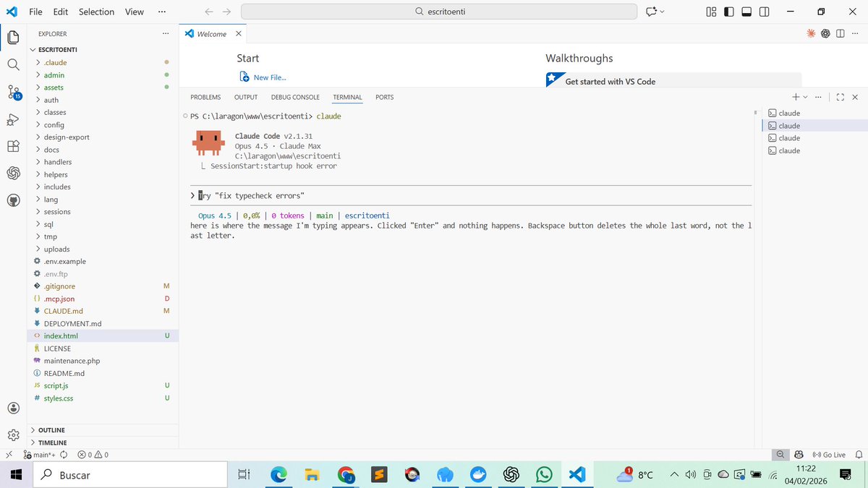Click the Copilot chat icon in title bar
Screen dimensions: 868x488
pyautogui.click(x=651, y=12)
